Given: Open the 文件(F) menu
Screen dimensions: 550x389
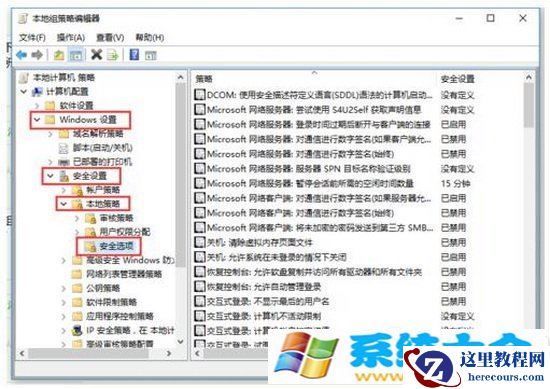Looking at the screenshot, I should point(32,38).
